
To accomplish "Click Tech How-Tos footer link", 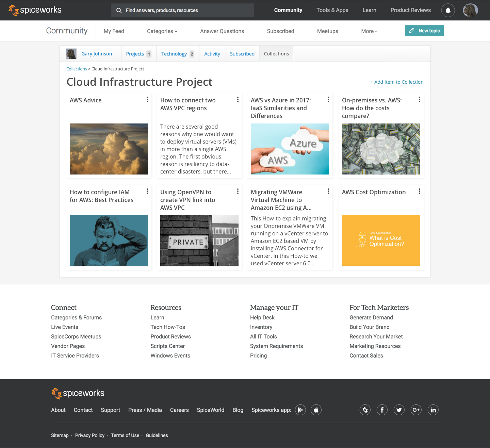I will click(168, 327).
